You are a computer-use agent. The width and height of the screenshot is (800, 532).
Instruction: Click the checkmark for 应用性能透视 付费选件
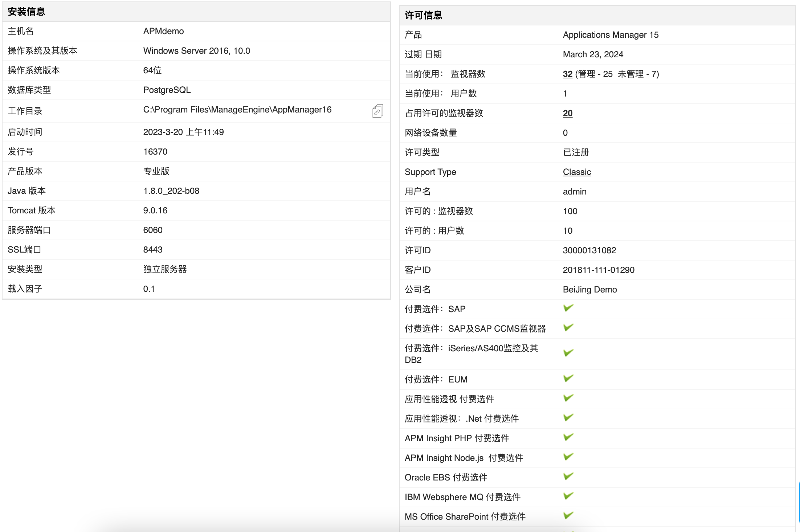568,398
